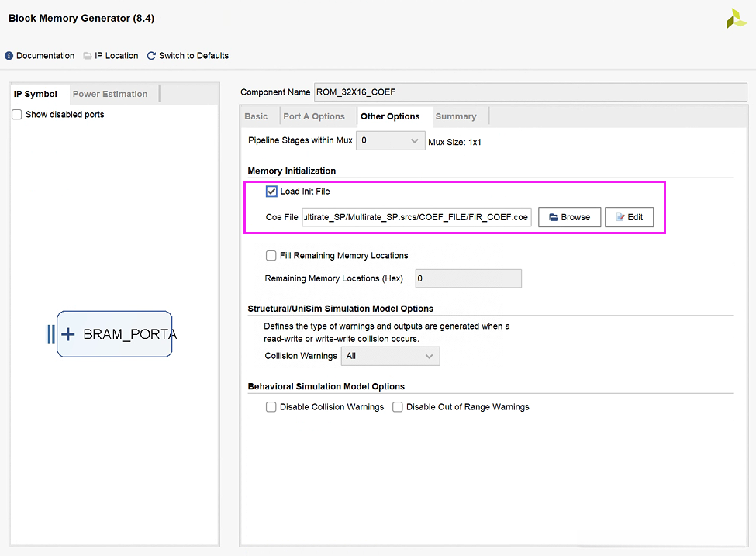Check Disable Out of Range Warnings

pyautogui.click(x=398, y=407)
